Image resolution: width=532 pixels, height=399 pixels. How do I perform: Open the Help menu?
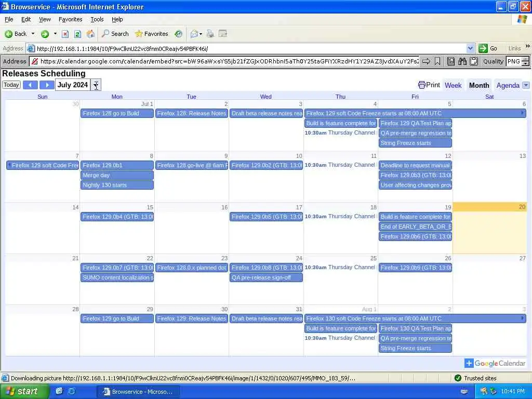pos(117,19)
